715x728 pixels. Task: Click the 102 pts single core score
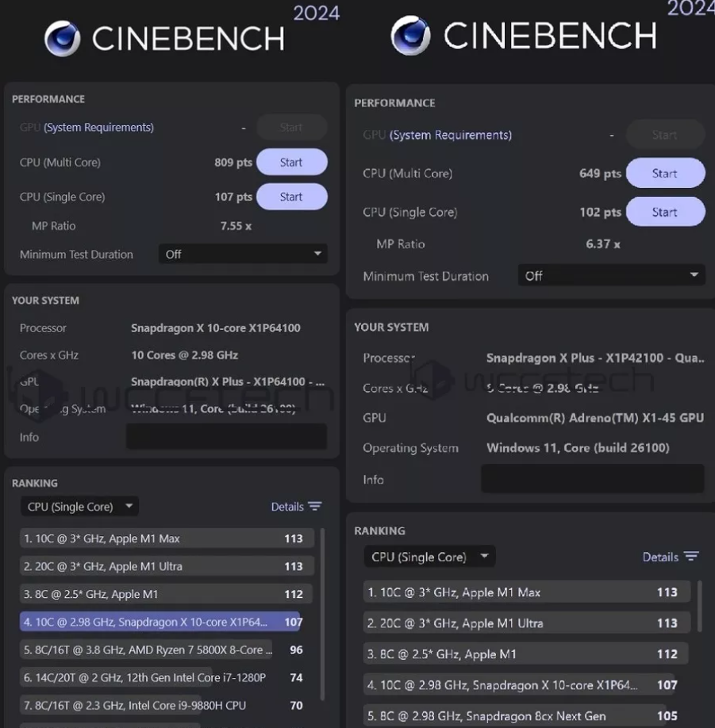600,213
